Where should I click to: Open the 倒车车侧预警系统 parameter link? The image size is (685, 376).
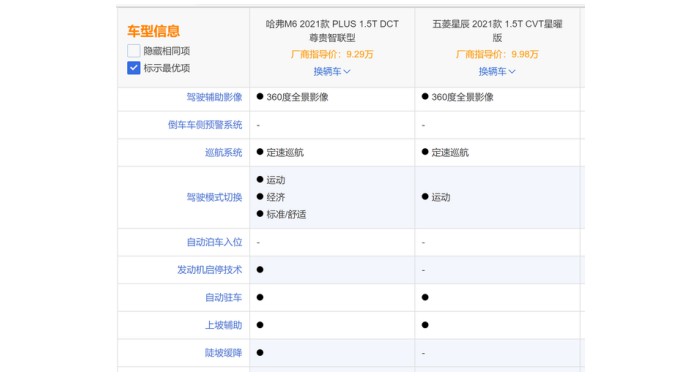[x=205, y=125]
